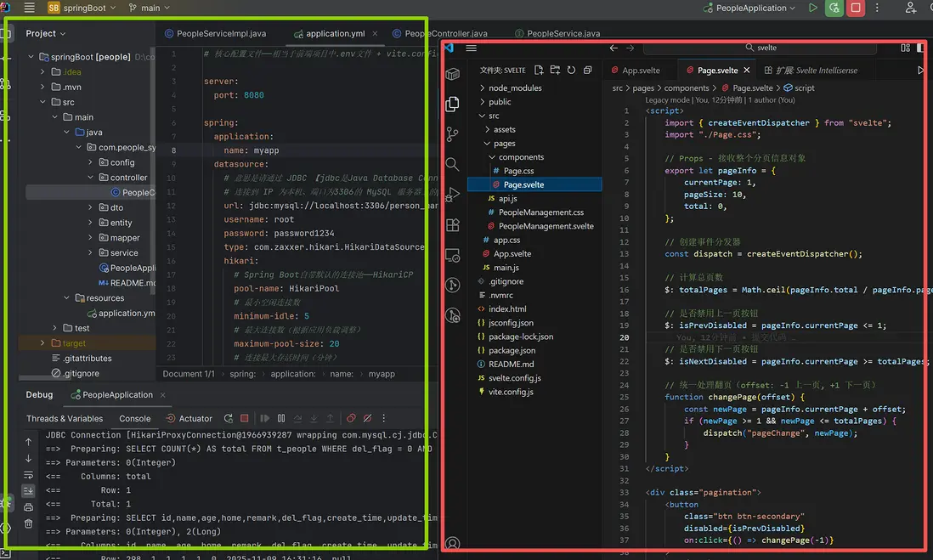933x560 pixels.
Task: Open Source Control in VS Code activity bar
Action: 453,134
